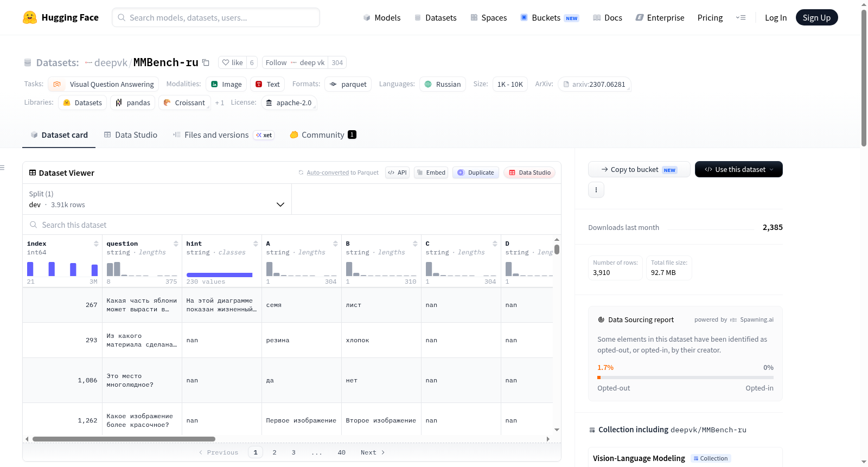Select the Image modality tag
Viewport: 868px width, 467px height.
[x=226, y=84]
